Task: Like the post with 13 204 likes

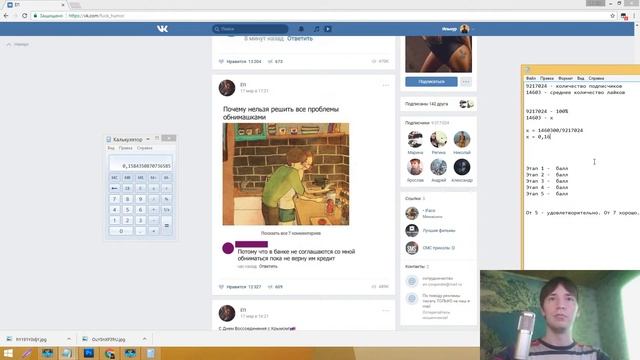Action: click(240, 61)
